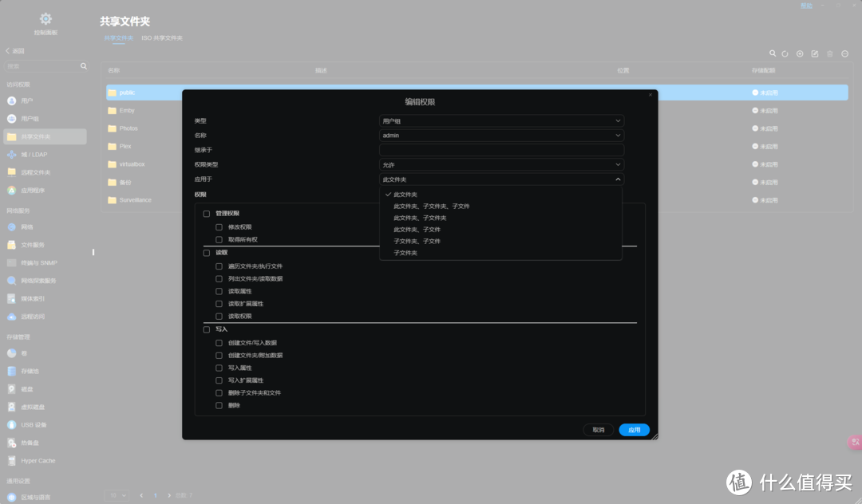Open 网络 in the sidebar

(x=45, y=226)
